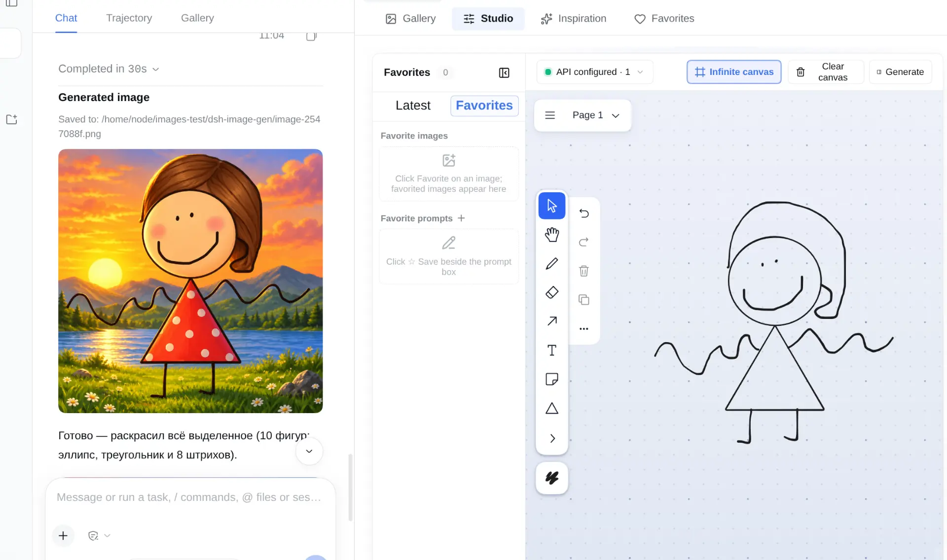Activate the text tool

click(552, 350)
